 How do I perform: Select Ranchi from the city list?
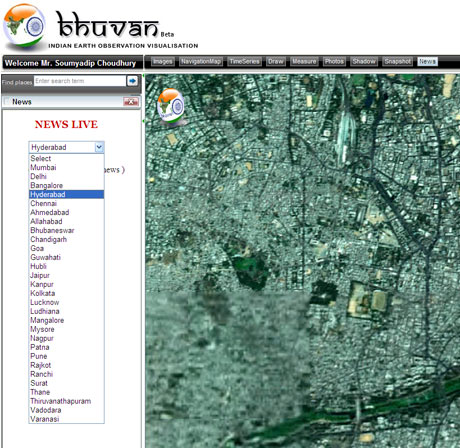pos(67,374)
